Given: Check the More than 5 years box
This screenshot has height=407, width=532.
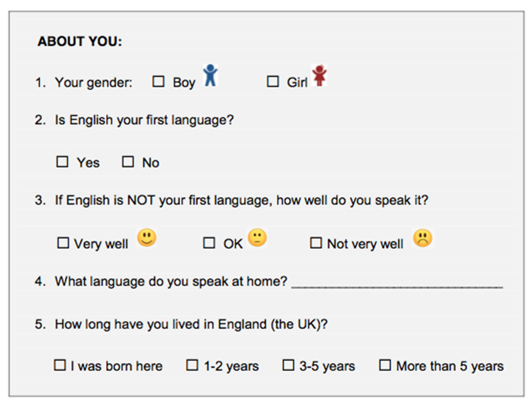Looking at the screenshot, I should pyautogui.click(x=385, y=365).
